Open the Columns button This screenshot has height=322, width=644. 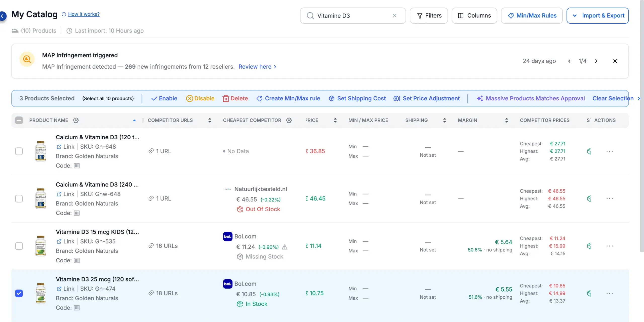(x=474, y=16)
